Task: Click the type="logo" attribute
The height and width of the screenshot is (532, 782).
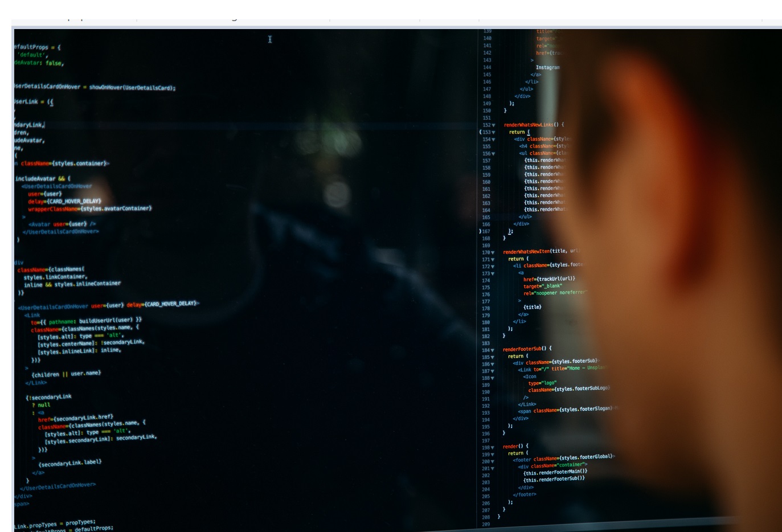Action: click(542, 383)
